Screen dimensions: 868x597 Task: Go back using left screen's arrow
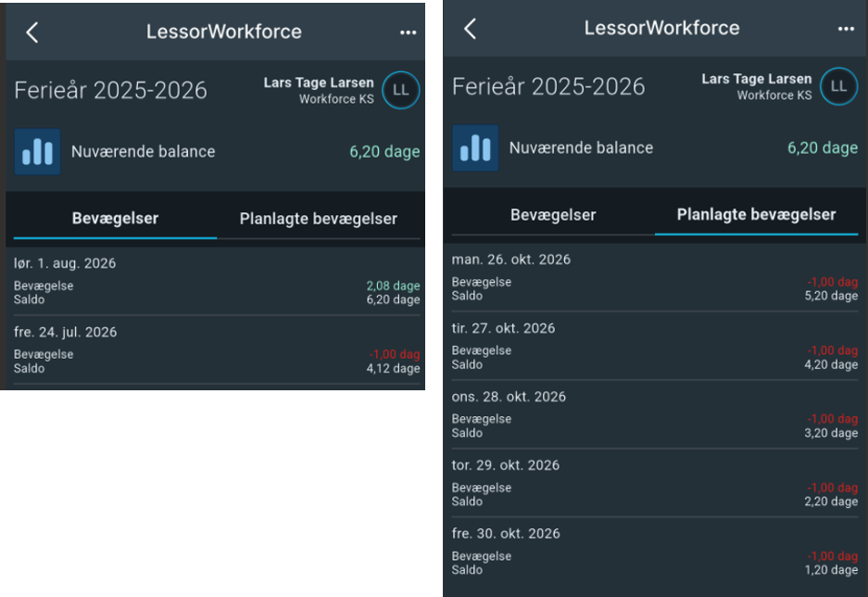click(32, 32)
